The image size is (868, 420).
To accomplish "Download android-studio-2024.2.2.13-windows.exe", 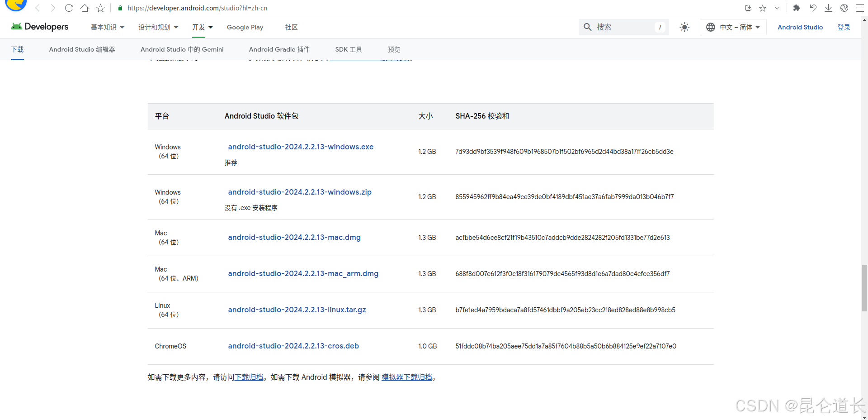I will pos(301,147).
